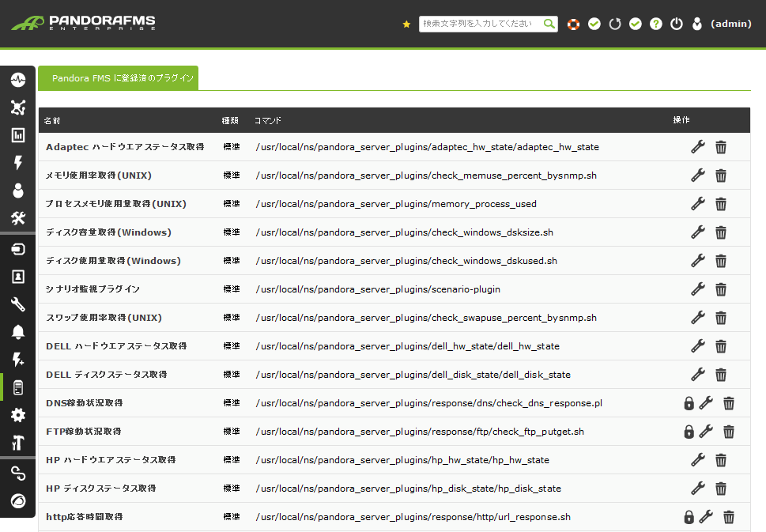Edit the ディスク使用量取得(Windows) plugin with the wrench
766x532 pixels.
tap(698, 260)
